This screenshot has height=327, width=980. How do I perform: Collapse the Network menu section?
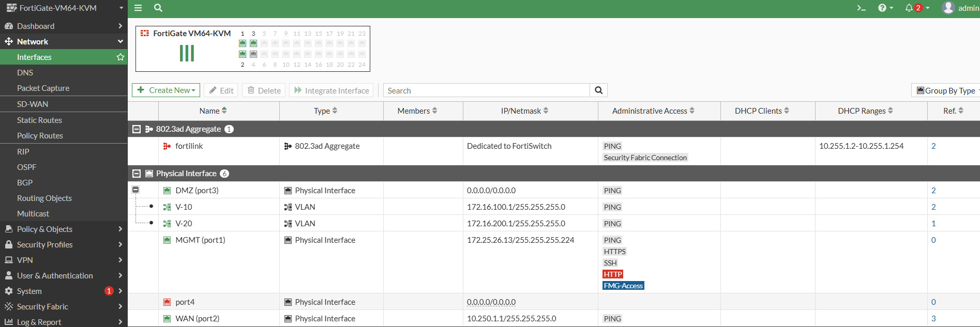(64, 41)
